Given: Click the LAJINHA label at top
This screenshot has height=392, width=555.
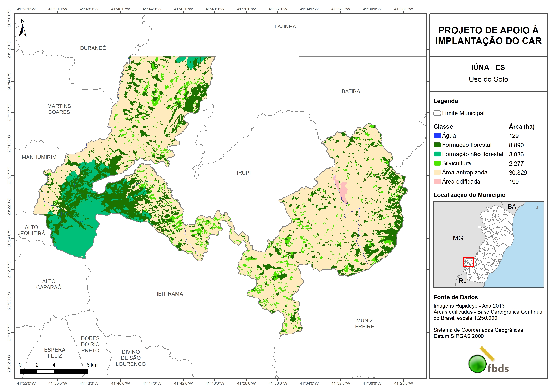Looking at the screenshot, I should tap(285, 27).
